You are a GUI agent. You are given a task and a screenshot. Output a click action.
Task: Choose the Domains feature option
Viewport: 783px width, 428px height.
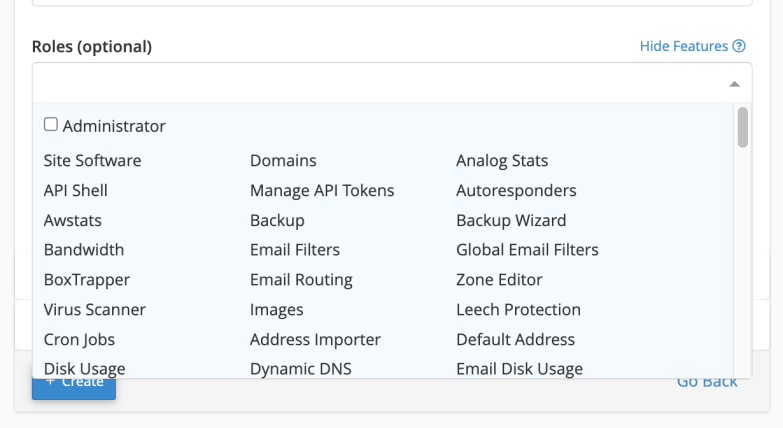pyautogui.click(x=283, y=160)
